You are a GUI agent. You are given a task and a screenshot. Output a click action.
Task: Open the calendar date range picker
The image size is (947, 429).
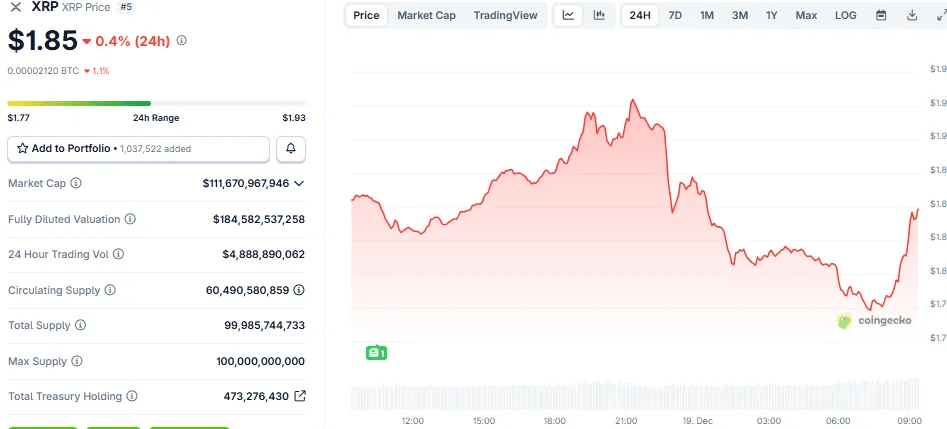[x=881, y=15]
